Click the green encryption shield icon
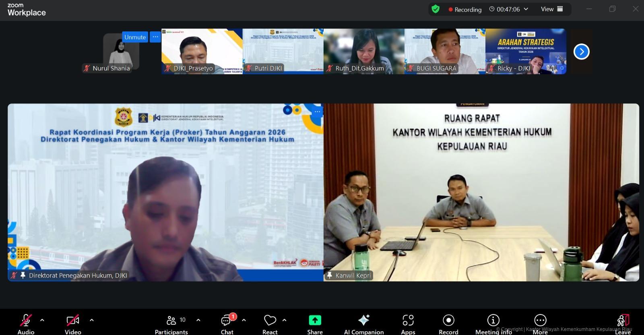644x335 pixels. pyautogui.click(x=436, y=9)
